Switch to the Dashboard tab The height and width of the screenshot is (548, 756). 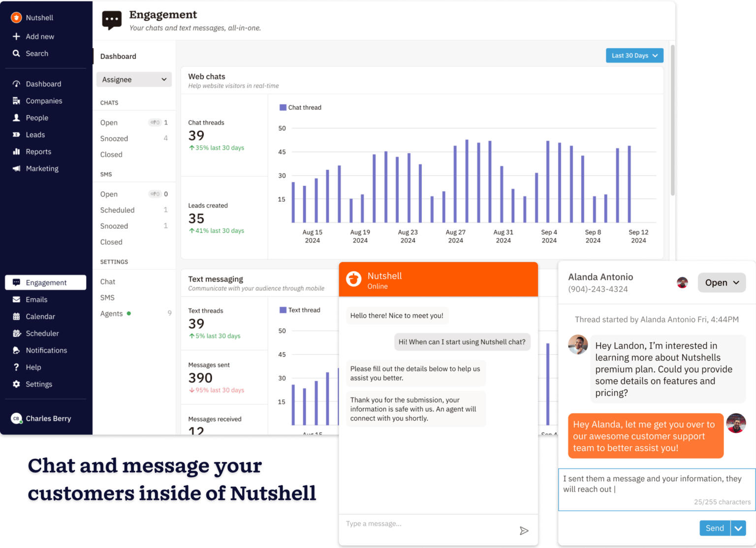click(x=118, y=56)
